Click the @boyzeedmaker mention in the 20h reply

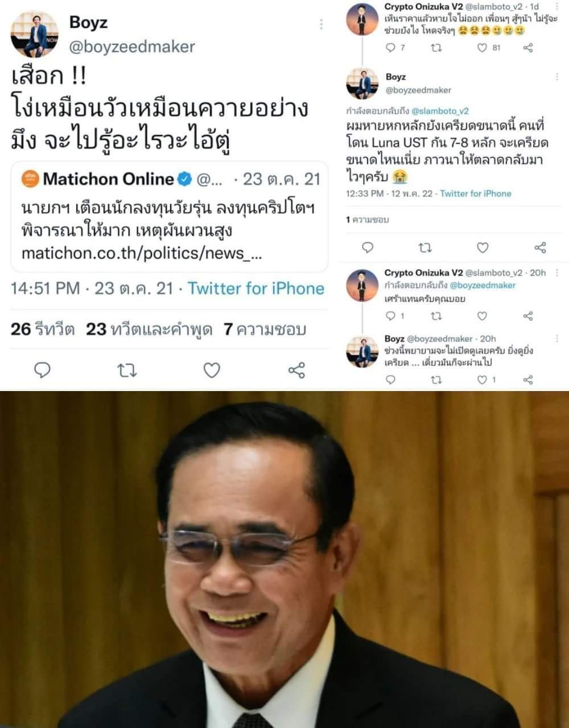(x=483, y=285)
